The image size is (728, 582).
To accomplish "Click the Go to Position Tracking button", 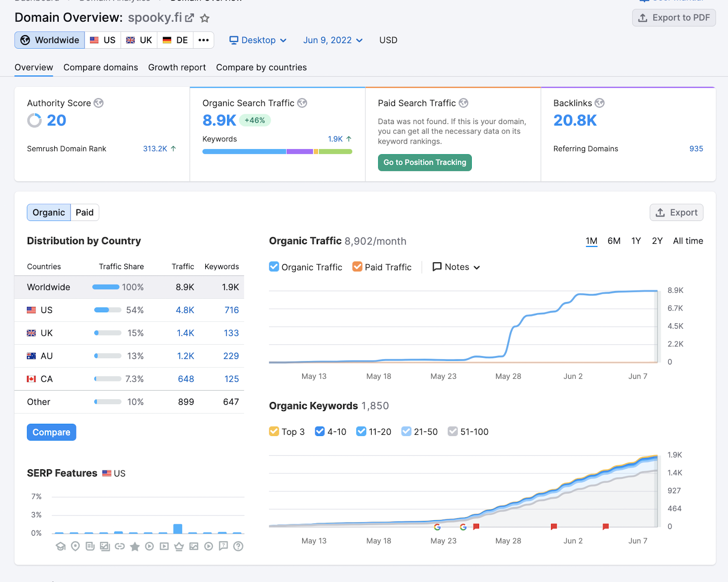I will coord(425,162).
